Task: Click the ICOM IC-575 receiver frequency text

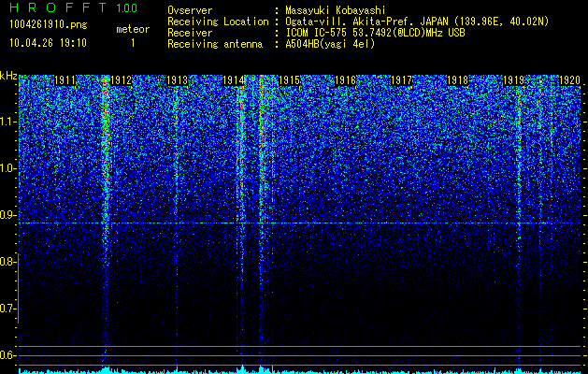Action: pos(375,33)
